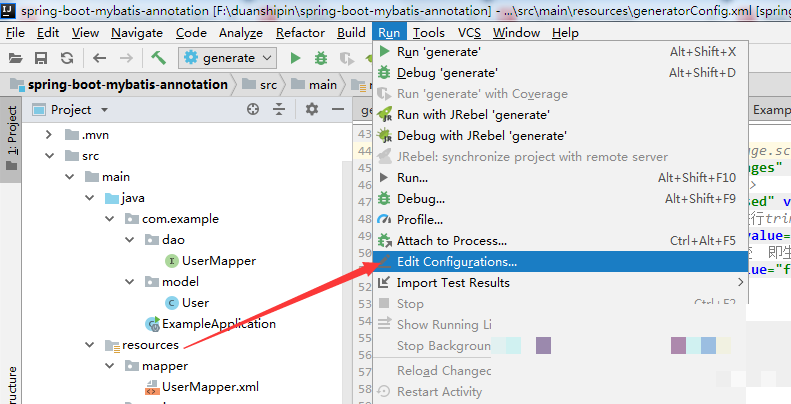Select the Run... menu entry

(x=560, y=178)
